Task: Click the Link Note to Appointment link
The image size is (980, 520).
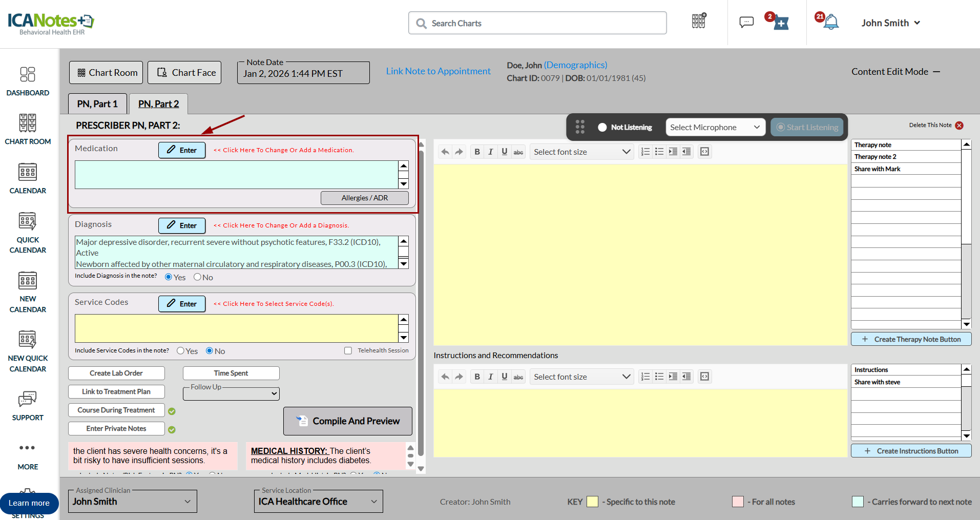Action: pyautogui.click(x=438, y=71)
